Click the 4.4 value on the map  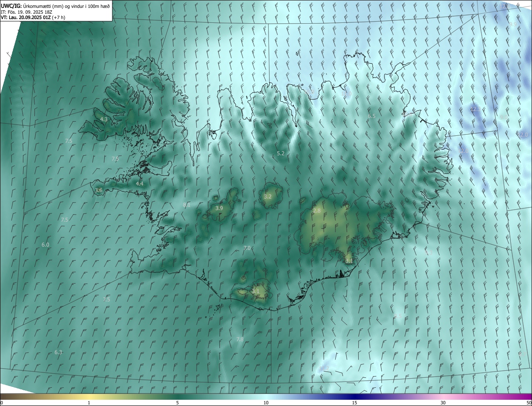[x=140, y=183]
